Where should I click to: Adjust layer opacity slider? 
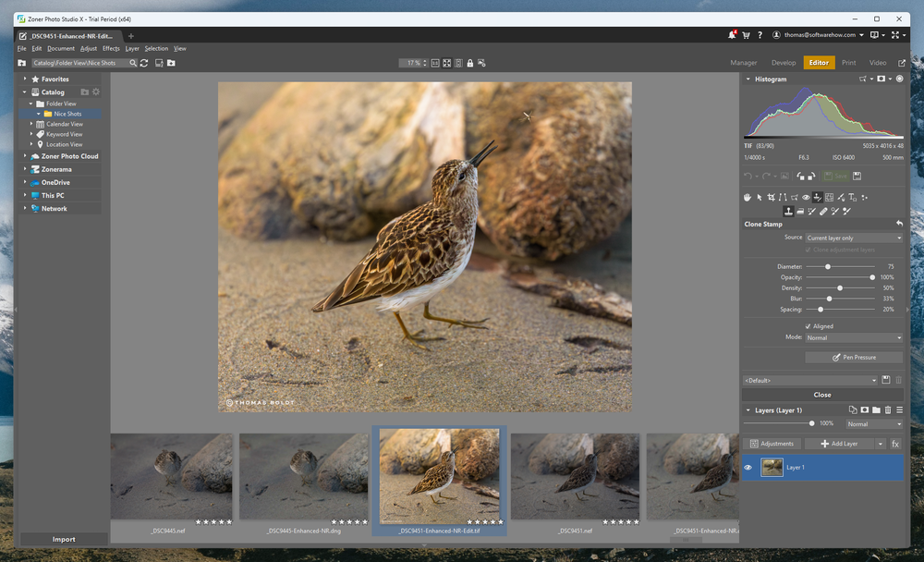pos(811,423)
